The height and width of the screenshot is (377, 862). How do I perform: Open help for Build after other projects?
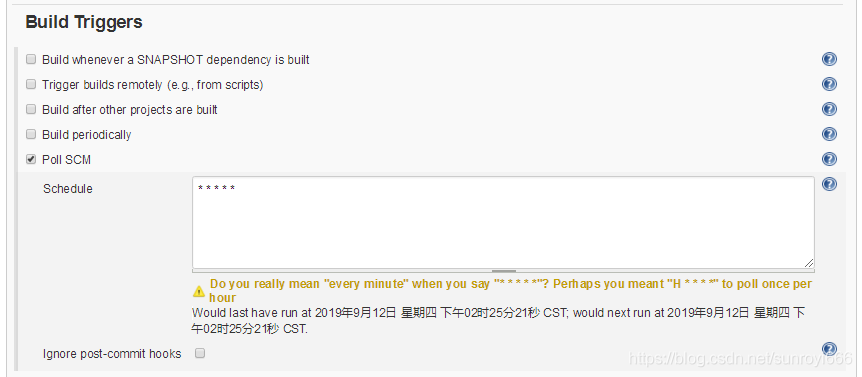click(829, 109)
